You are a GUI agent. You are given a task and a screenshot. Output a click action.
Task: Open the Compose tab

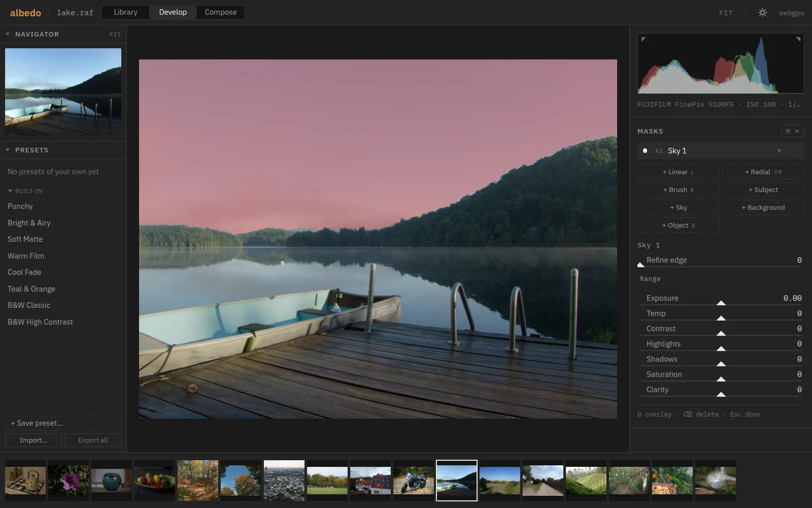point(220,12)
